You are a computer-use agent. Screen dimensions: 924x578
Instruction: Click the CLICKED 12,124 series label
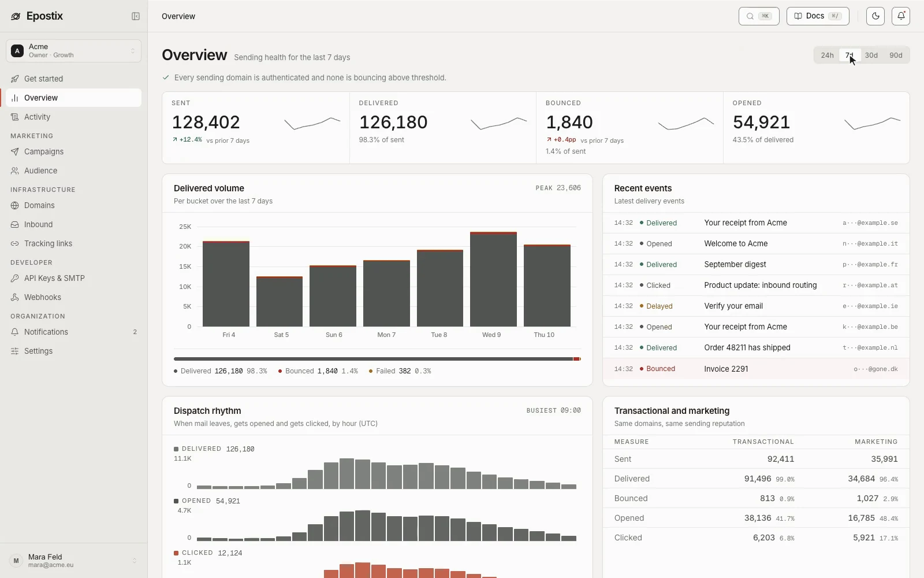click(208, 553)
